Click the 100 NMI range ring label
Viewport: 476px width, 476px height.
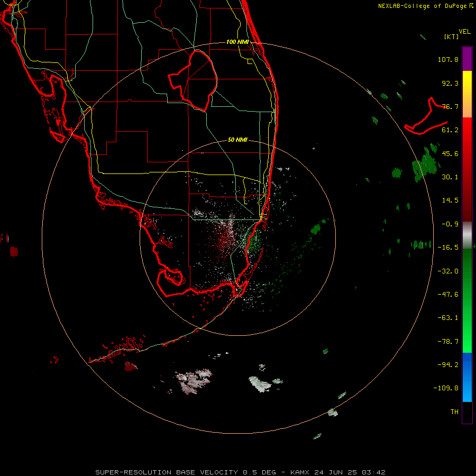237,42
